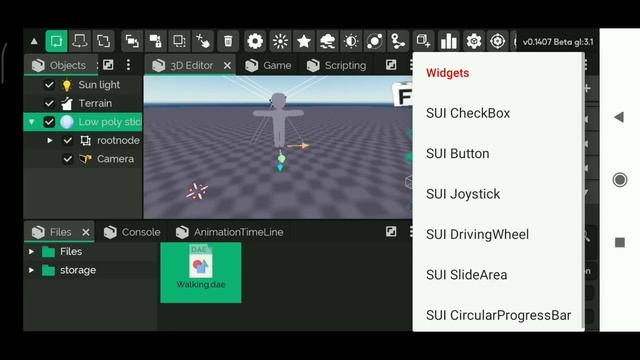Open the bar chart statistics icon
Screen dimensions: 640x360
click(449, 41)
